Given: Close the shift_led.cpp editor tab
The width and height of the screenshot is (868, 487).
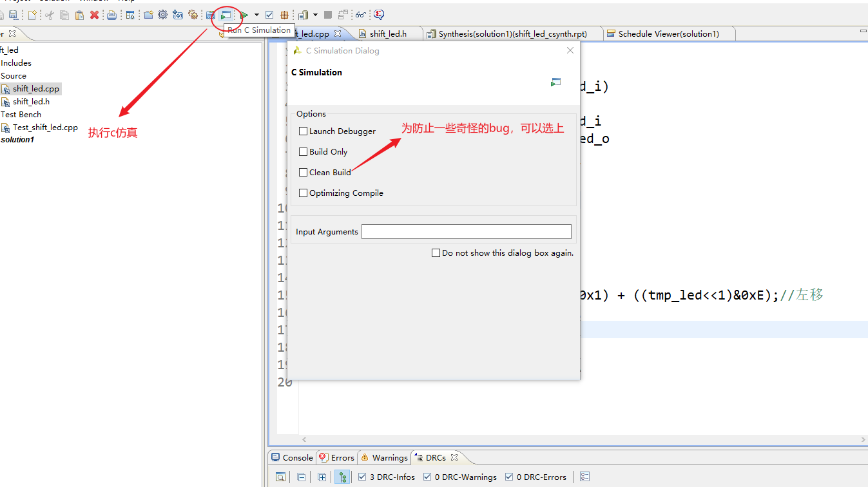Looking at the screenshot, I should point(338,33).
